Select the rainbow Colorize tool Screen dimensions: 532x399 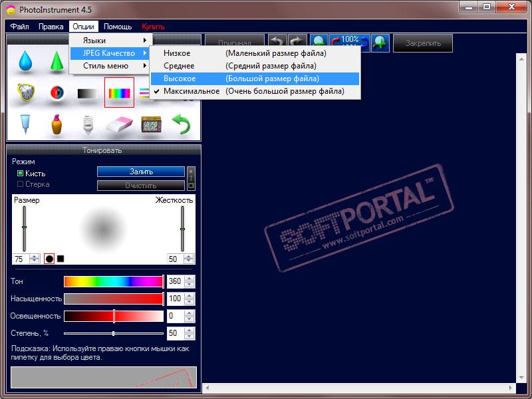[x=119, y=92]
